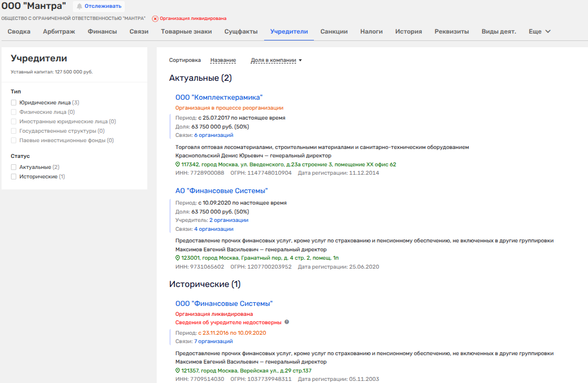This screenshot has width=588, height=383.
Task: Open АО "Финансовые Системы" company page
Action: [222, 190]
